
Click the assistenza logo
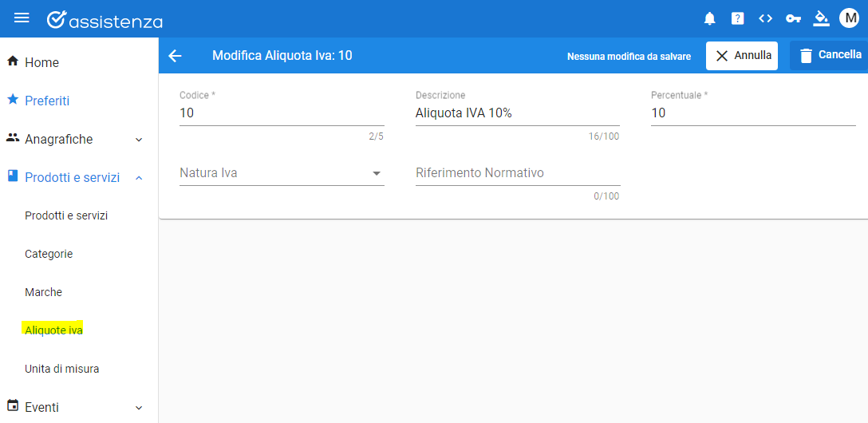coord(105,20)
